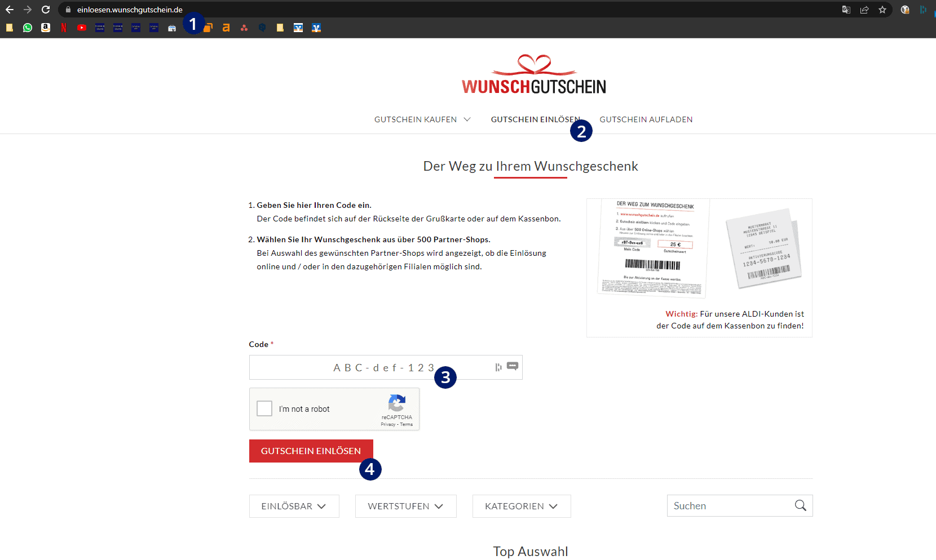Open the dark blue hexagon bookmark
The height and width of the screenshot is (560, 936).
tap(262, 28)
